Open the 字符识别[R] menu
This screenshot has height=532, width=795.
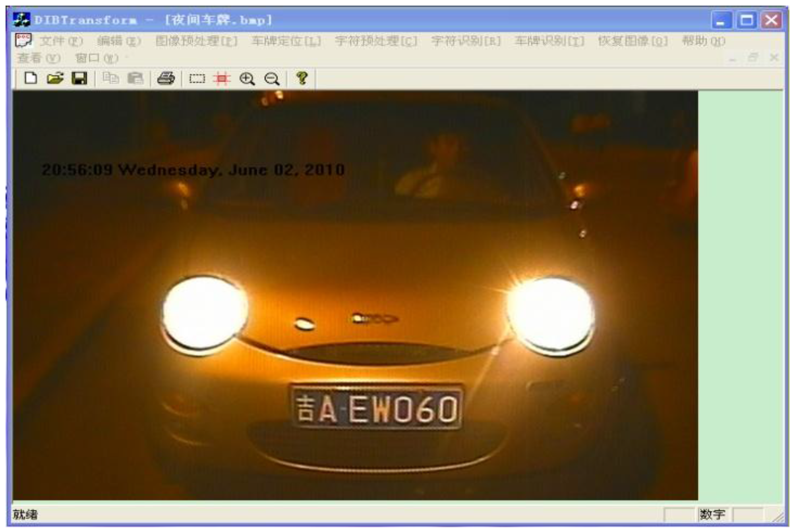click(466, 41)
